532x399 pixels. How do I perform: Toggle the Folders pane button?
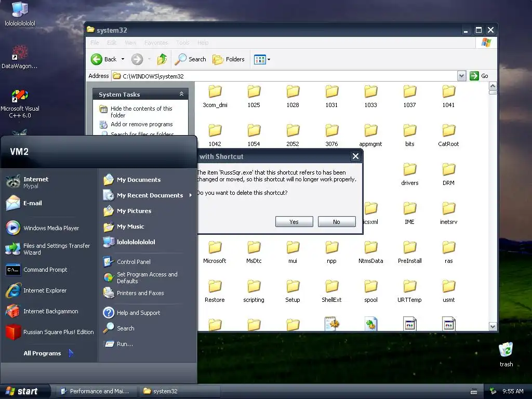point(229,59)
